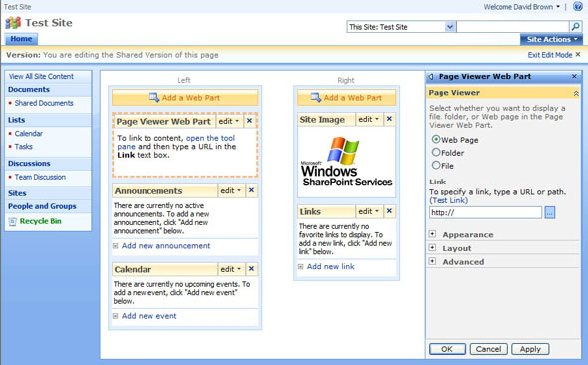The width and height of the screenshot is (588, 365).
Task: Close the Announcements web part
Action: click(x=251, y=190)
